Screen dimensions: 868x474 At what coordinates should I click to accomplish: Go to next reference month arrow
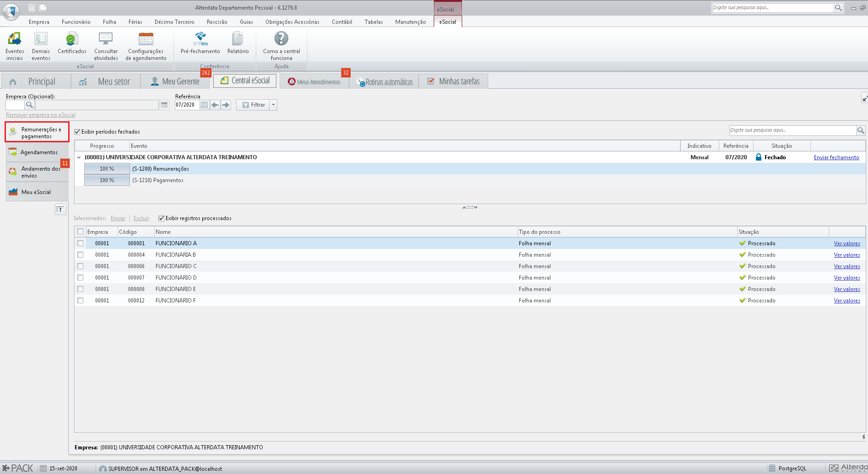(x=226, y=105)
